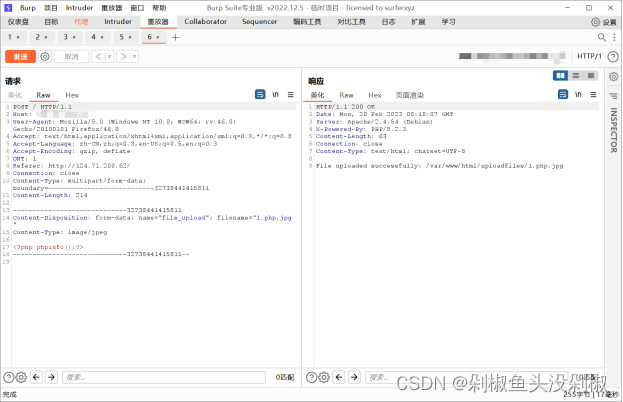Screen dimensions: 623x402
Task: Open the Intruder menu in menu bar
Action: pyautogui.click(x=79, y=8)
